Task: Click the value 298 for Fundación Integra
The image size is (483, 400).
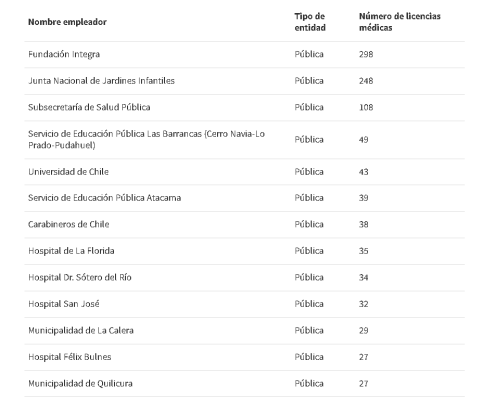Action: point(366,54)
